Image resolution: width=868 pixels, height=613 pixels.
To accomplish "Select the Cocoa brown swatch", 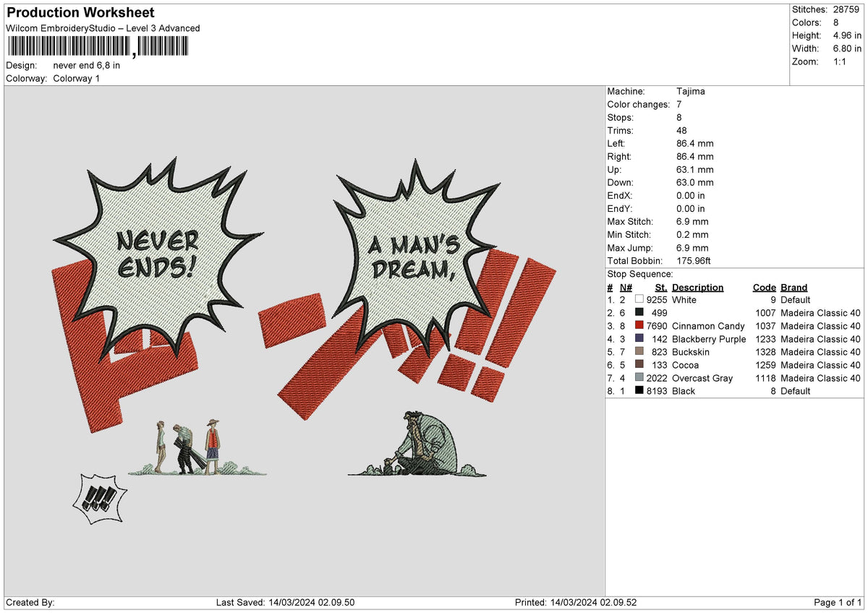I will [639, 365].
